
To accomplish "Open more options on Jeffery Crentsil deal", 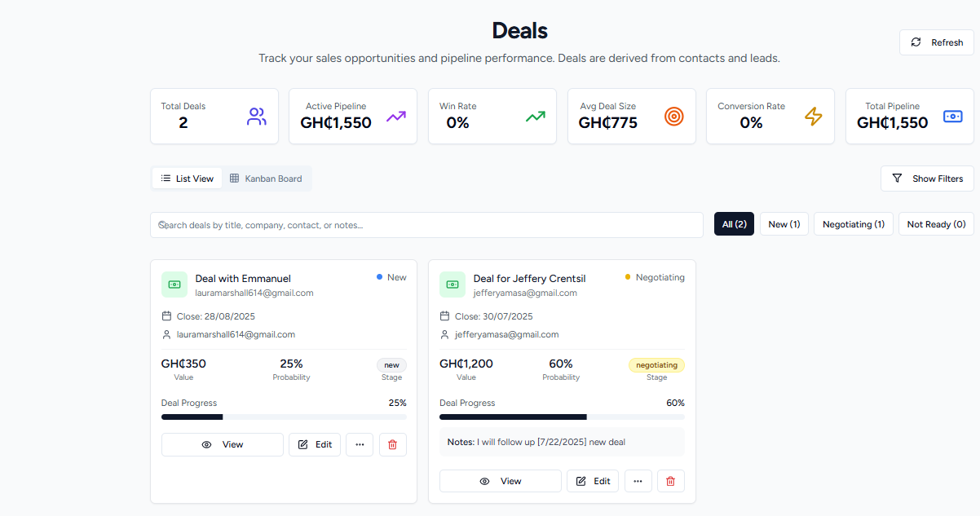I will [x=638, y=481].
